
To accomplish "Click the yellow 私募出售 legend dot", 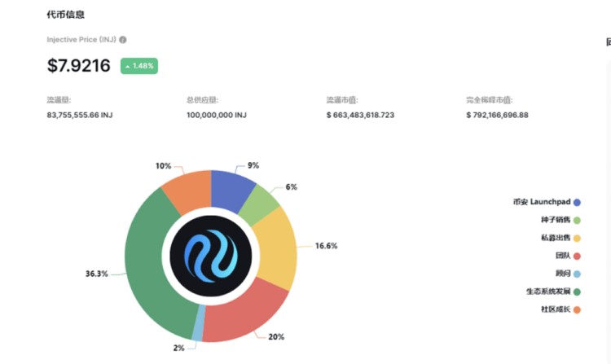I will pyautogui.click(x=577, y=239).
